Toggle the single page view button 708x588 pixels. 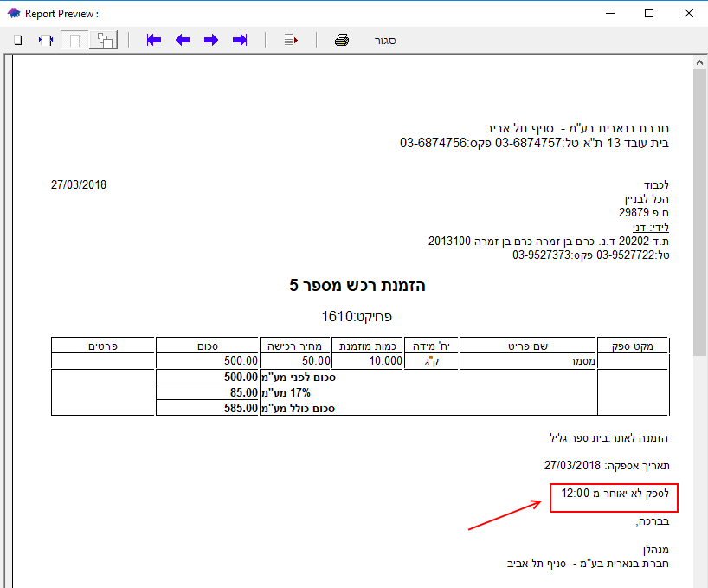[x=75, y=40]
